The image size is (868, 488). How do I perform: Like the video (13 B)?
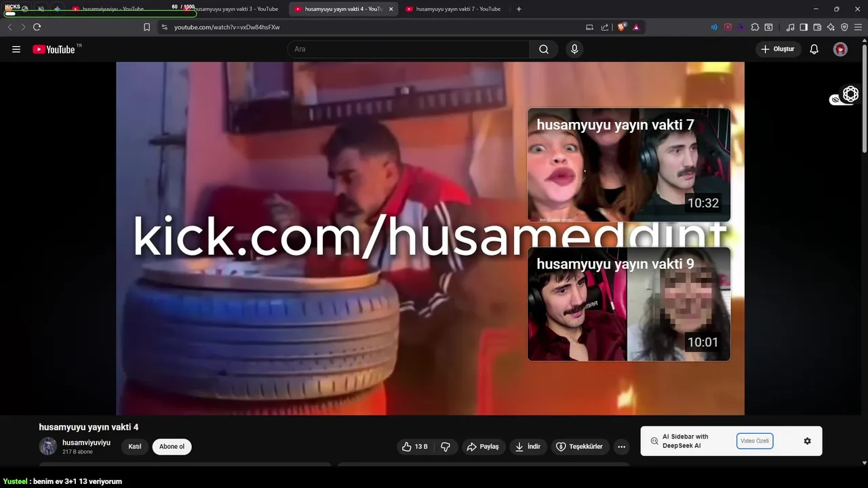click(415, 447)
